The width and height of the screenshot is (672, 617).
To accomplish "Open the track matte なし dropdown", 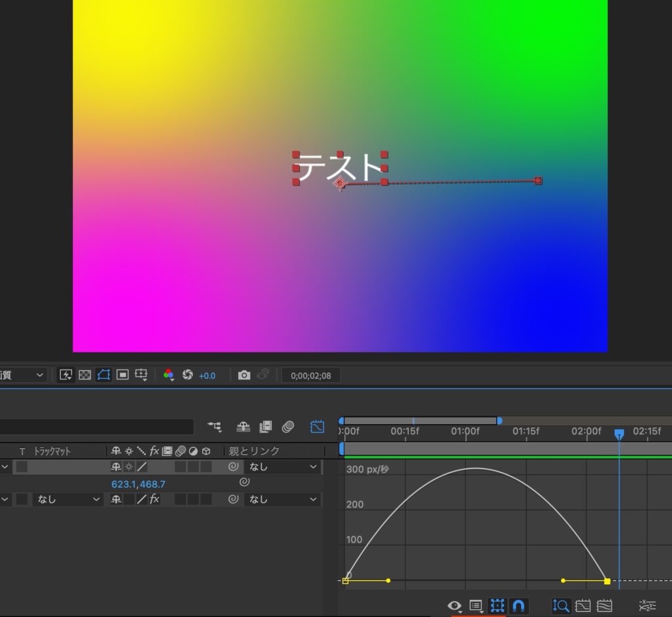I will [68, 500].
